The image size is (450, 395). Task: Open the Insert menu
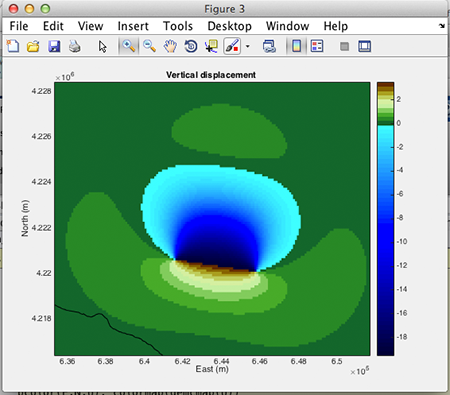click(x=133, y=26)
